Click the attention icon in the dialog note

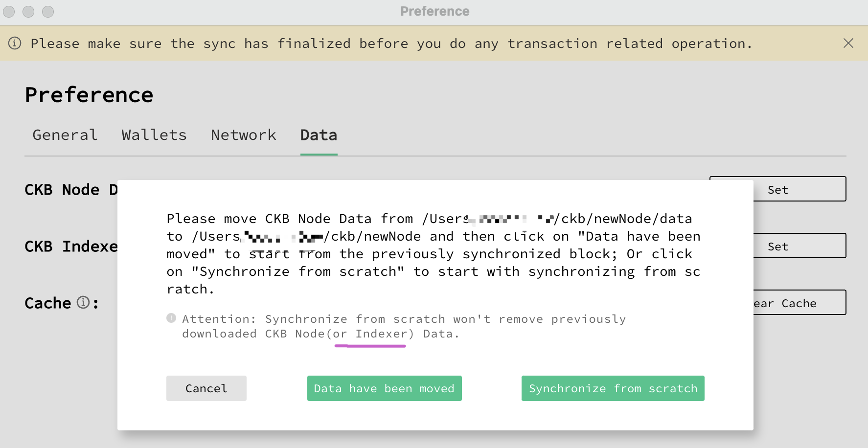pos(170,318)
